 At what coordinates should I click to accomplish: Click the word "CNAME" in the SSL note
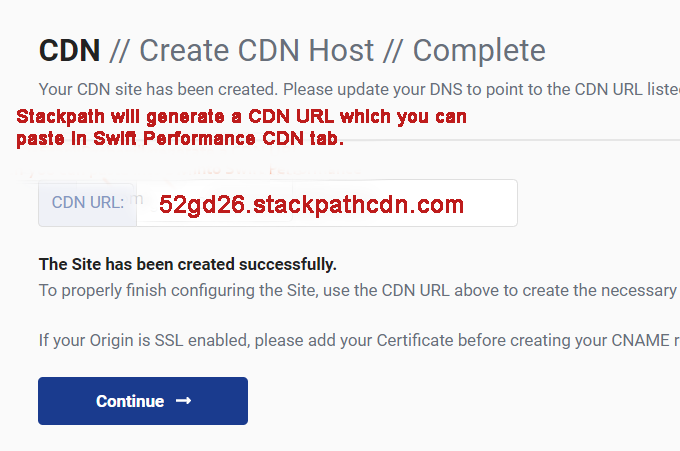pos(641,340)
